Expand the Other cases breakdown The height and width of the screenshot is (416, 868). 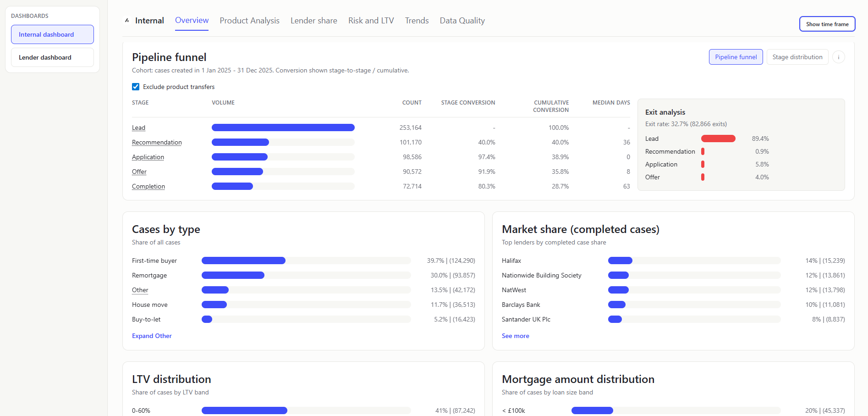(152, 336)
